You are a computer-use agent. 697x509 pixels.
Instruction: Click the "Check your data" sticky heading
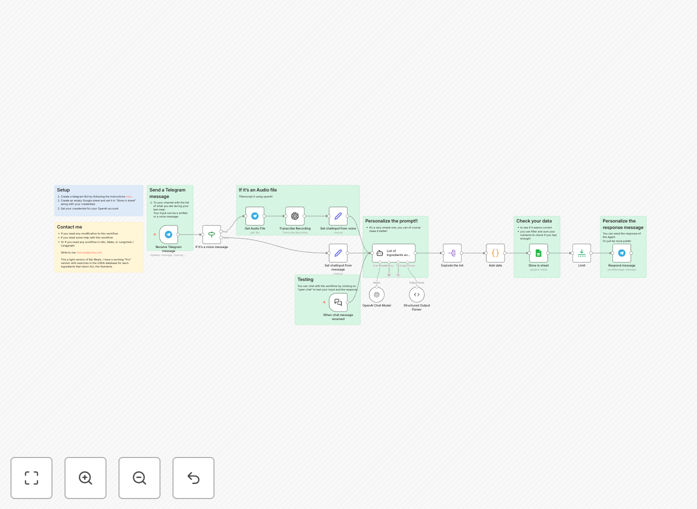pyautogui.click(x=534, y=221)
